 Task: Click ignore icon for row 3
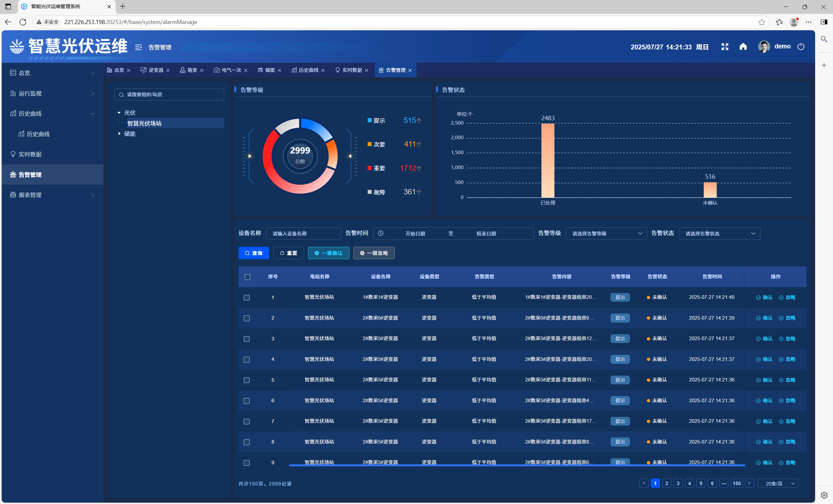click(781, 339)
